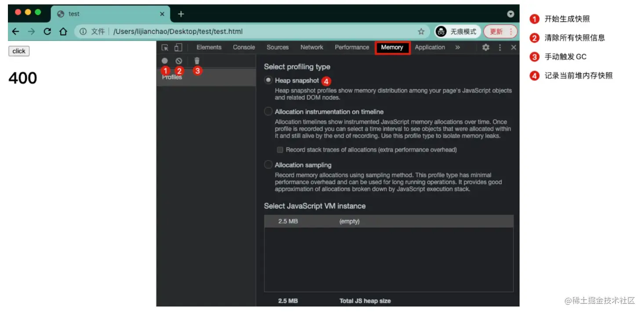
Task: Select the Memory tab
Action: tap(392, 47)
